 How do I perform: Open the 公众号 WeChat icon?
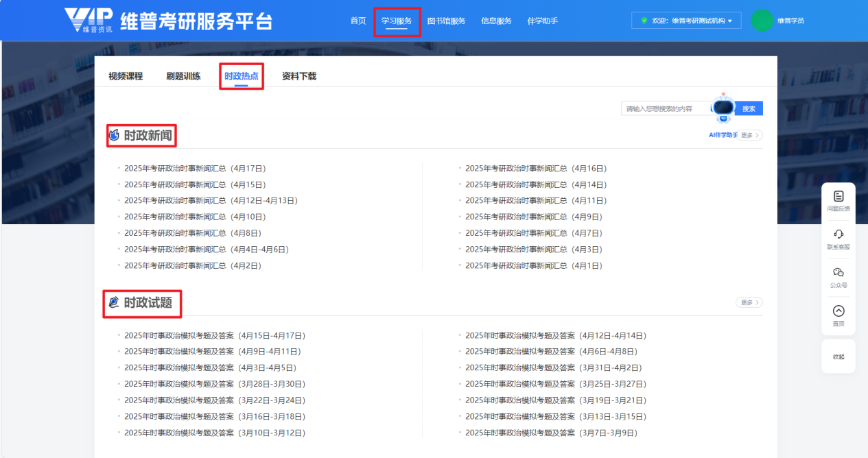(x=838, y=273)
